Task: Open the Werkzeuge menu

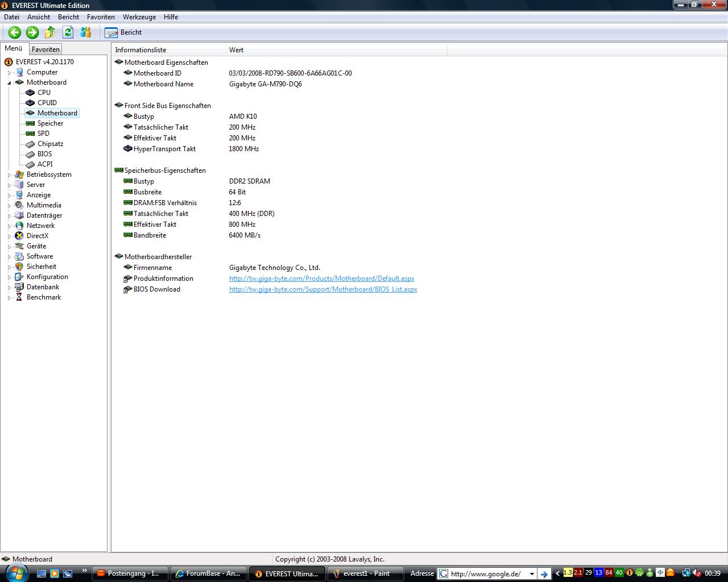Action: coord(139,17)
